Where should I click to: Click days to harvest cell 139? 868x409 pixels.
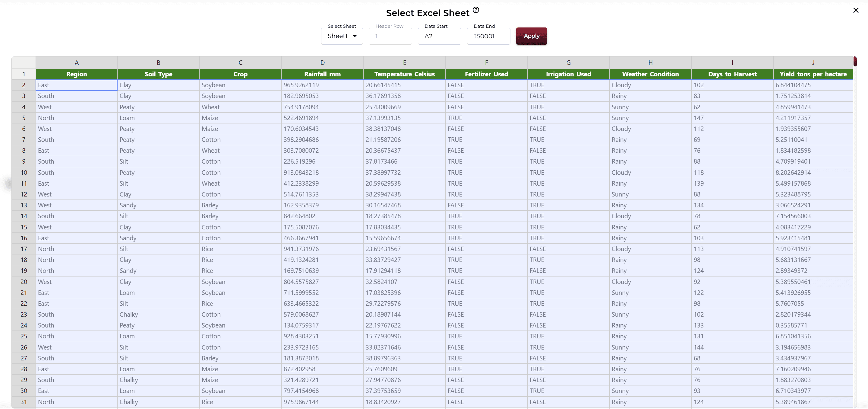tap(733, 183)
